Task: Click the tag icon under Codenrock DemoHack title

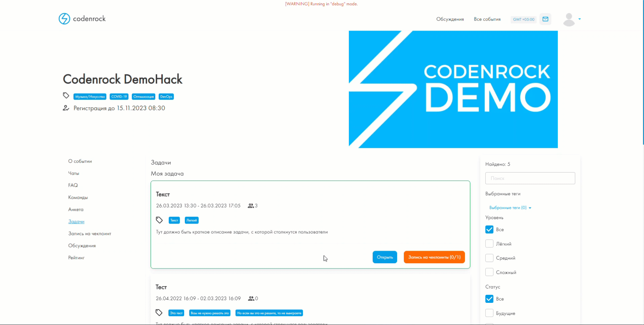Action: click(x=66, y=96)
